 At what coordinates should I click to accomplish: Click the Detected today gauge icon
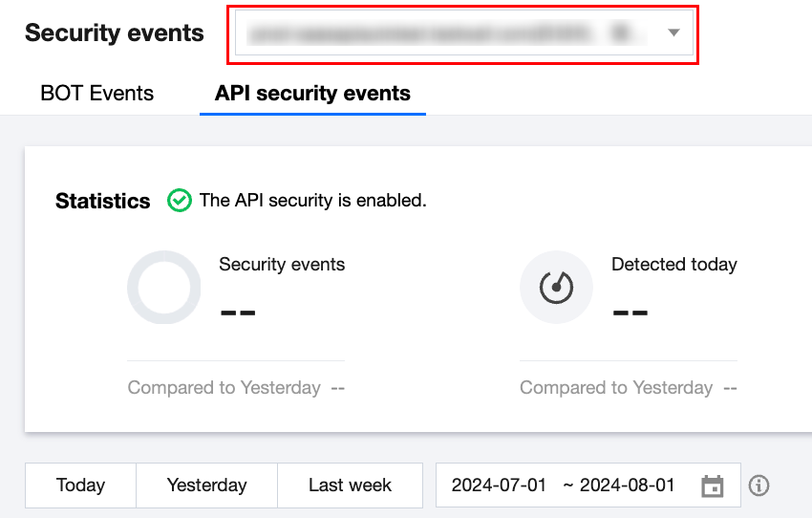556,288
